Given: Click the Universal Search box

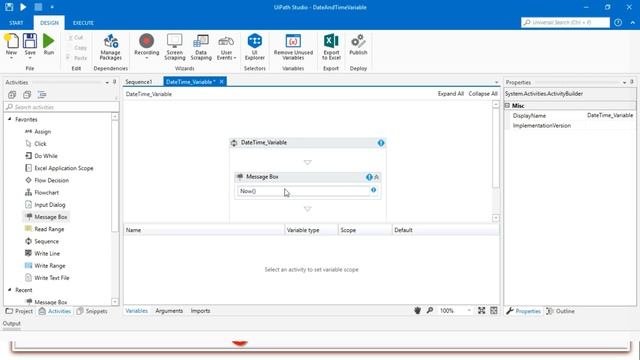Looking at the screenshot, I should pyautogui.click(x=565, y=22).
